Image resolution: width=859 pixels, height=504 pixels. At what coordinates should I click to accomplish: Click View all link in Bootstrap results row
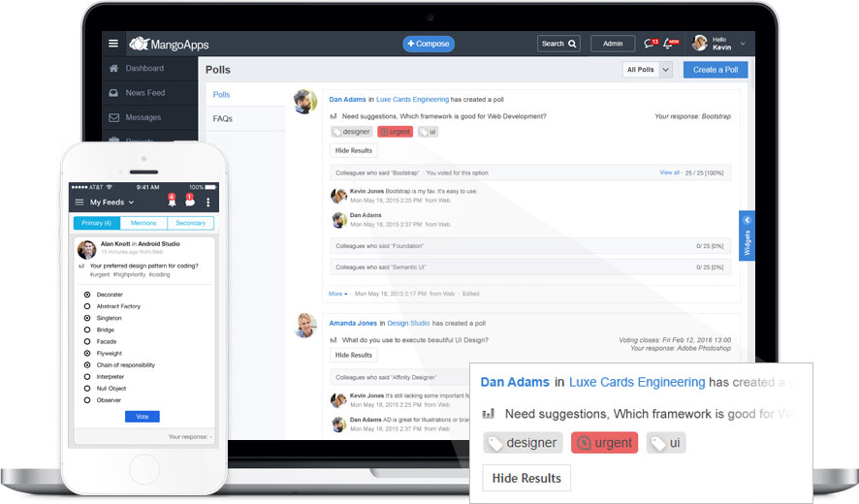(669, 173)
